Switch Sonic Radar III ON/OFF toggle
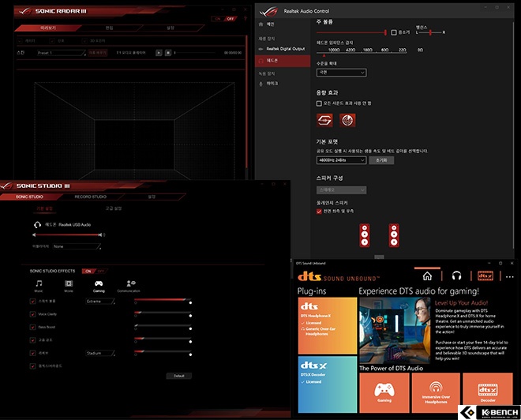 [x=224, y=19]
